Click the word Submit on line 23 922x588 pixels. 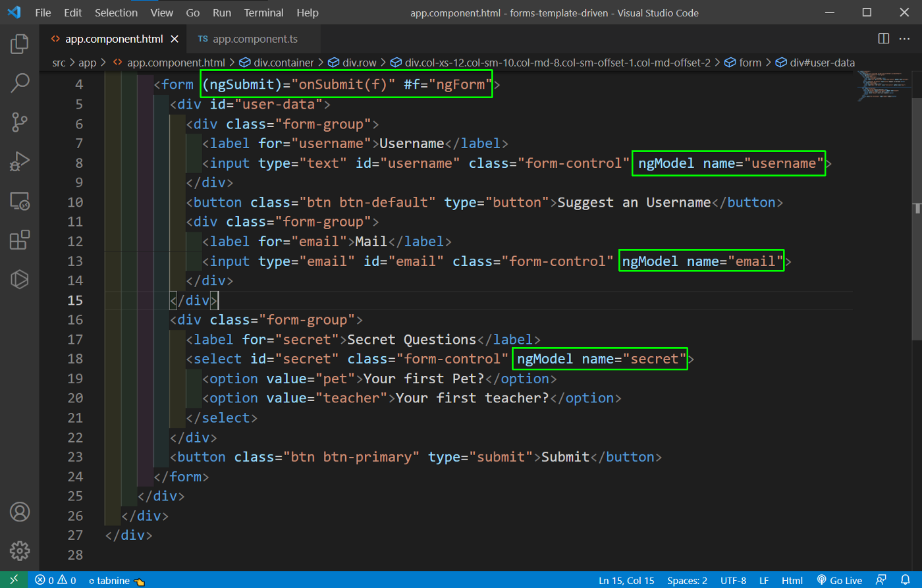pyautogui.click(x=566, y=457)
